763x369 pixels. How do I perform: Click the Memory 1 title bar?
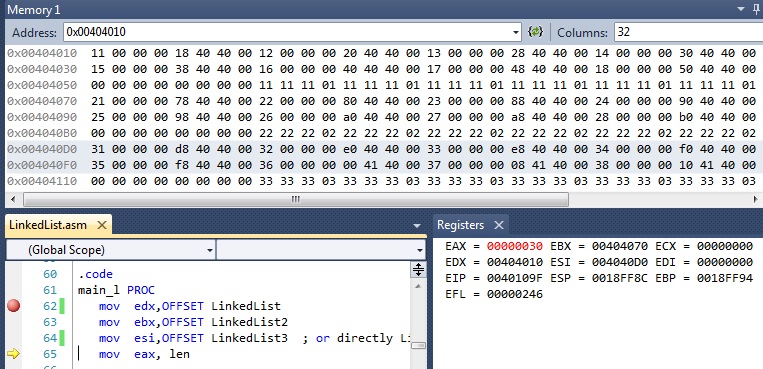pos(370,9)
